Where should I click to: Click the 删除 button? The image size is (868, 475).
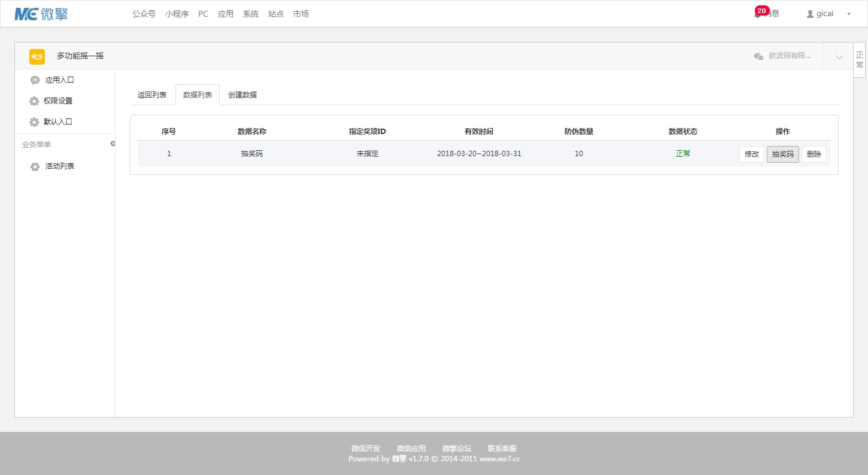click(x=814, y=154)
